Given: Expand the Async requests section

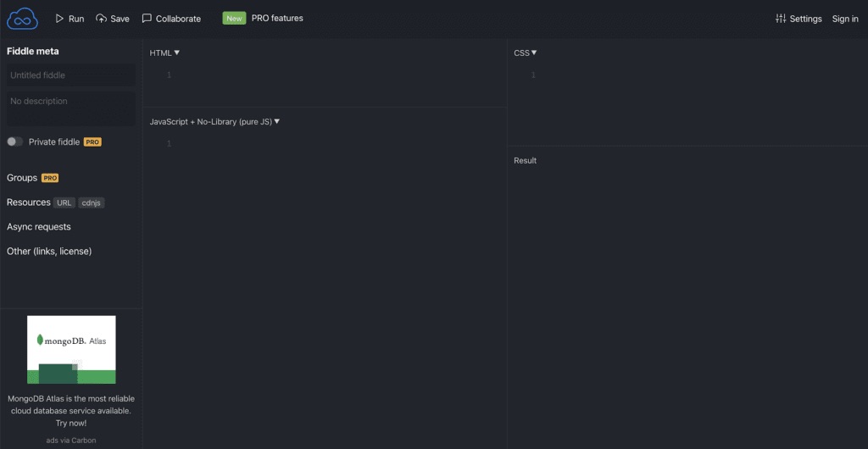Looking at the screenshot, I should click(39, 227).
